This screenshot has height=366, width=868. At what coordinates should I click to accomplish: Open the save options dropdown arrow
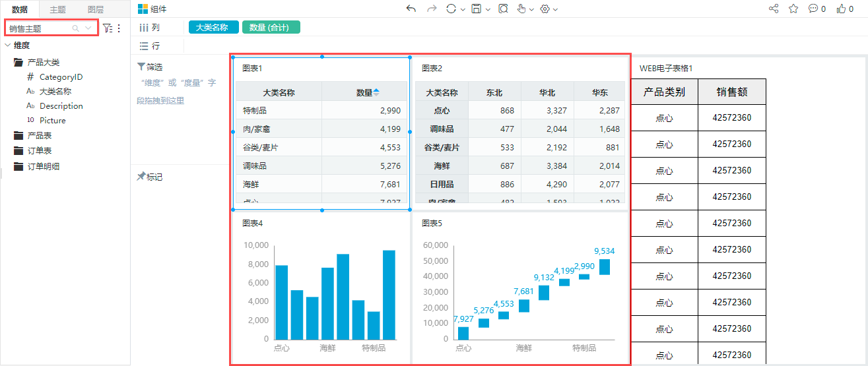(x=488, y=9)
